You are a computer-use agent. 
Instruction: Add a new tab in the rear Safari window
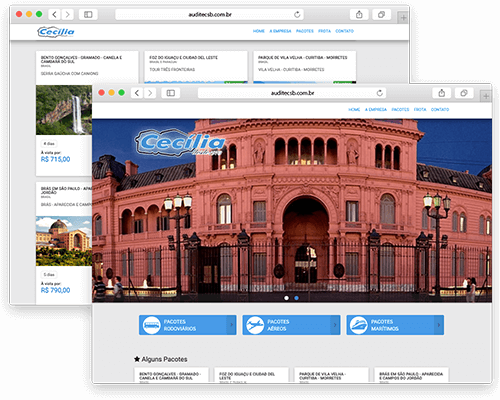403,18
